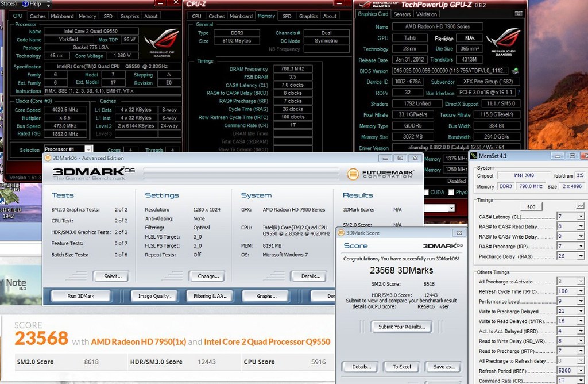Enable the CUDA checkbox in GPU-Z
This screenshot has height=384, width=588.
[426, 193]
